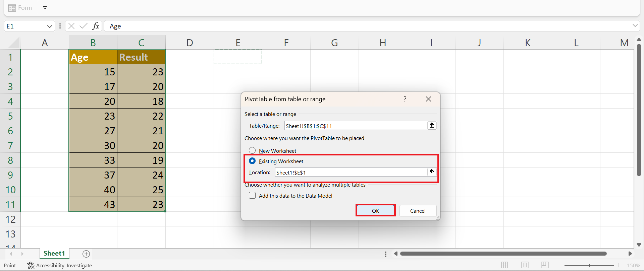644x271 pixels.
Task: Open the Quick Access Toolbar customize dropdown
Action: (x=45, y=8)
